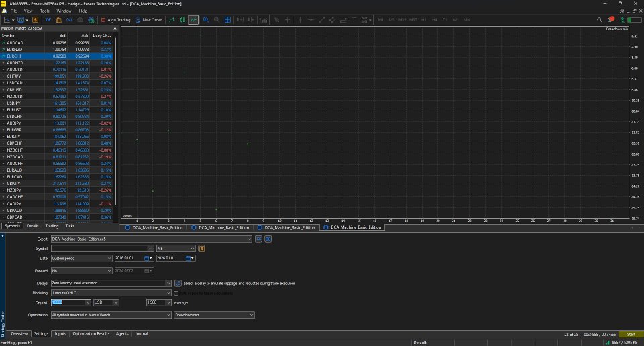
Task: Switch to Market Watch Details tab
Action: 32,226
